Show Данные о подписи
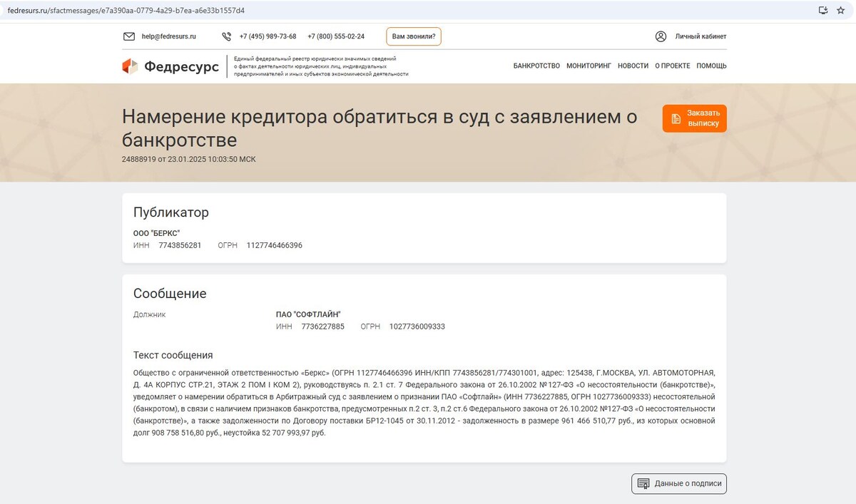Image resolution: width=856 pixels, height=504 pixels. pos(679,483)
